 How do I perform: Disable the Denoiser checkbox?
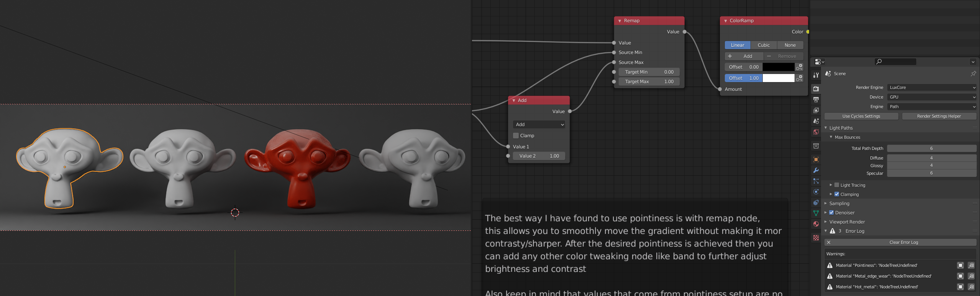coord(831,213)
